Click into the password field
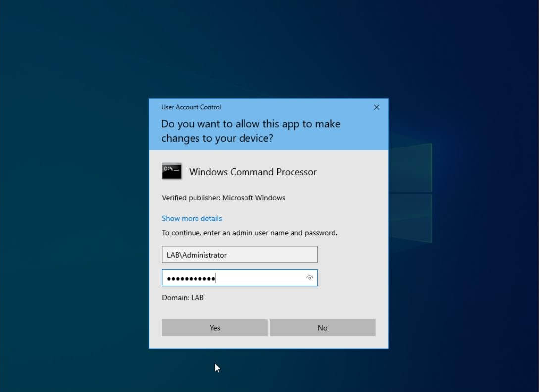This screenshot has width=539, height=392. 240,278
